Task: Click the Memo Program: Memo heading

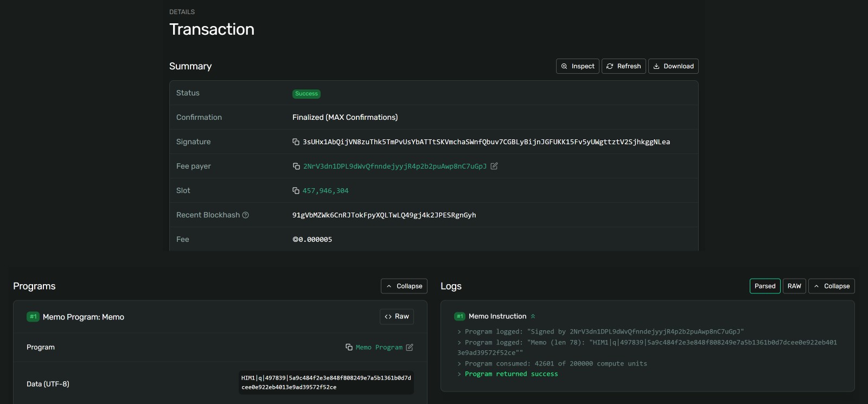Action: click(x=84, y=317)
